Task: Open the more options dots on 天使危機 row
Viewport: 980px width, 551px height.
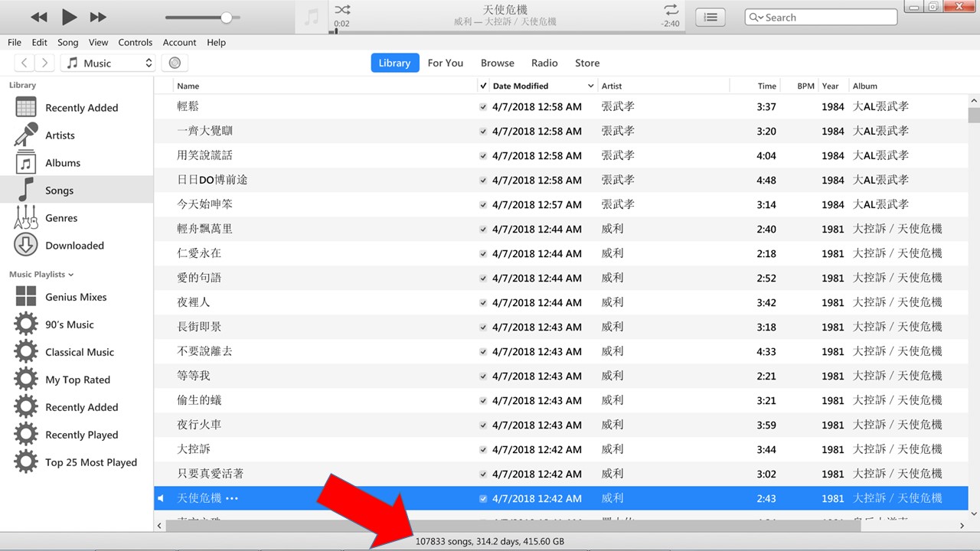Action: [232, 499]
